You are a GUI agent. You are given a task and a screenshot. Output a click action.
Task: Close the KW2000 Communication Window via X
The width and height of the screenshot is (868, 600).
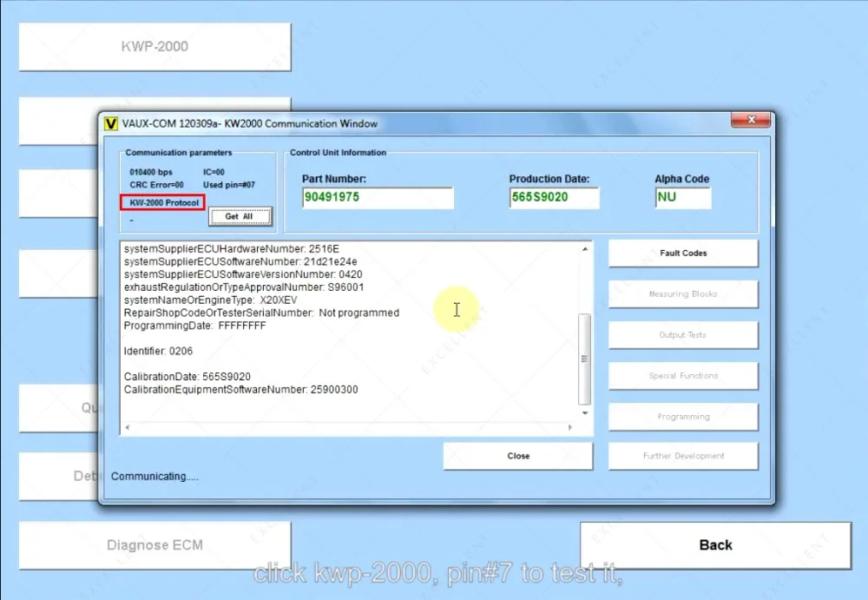coord(751,120)
